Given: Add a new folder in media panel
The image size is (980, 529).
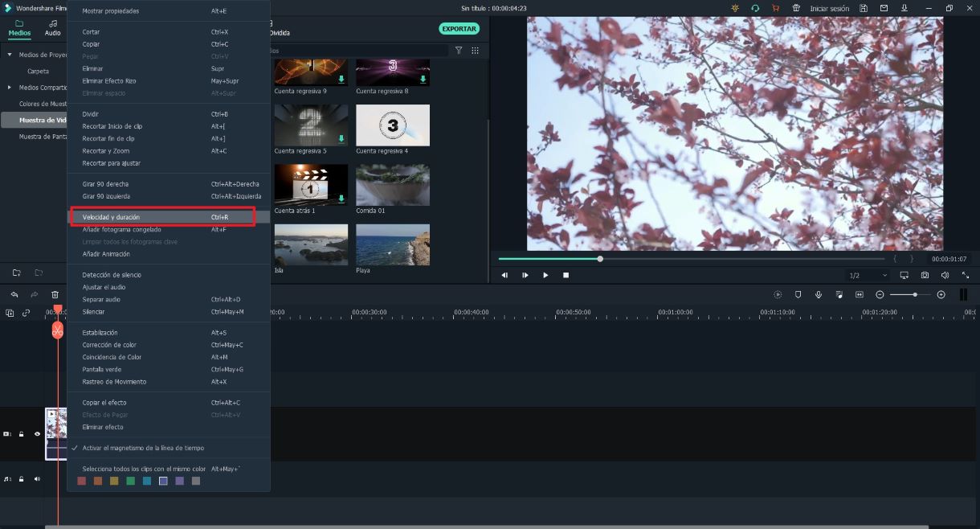Looking at the screenshot, I should pos(16,273).
